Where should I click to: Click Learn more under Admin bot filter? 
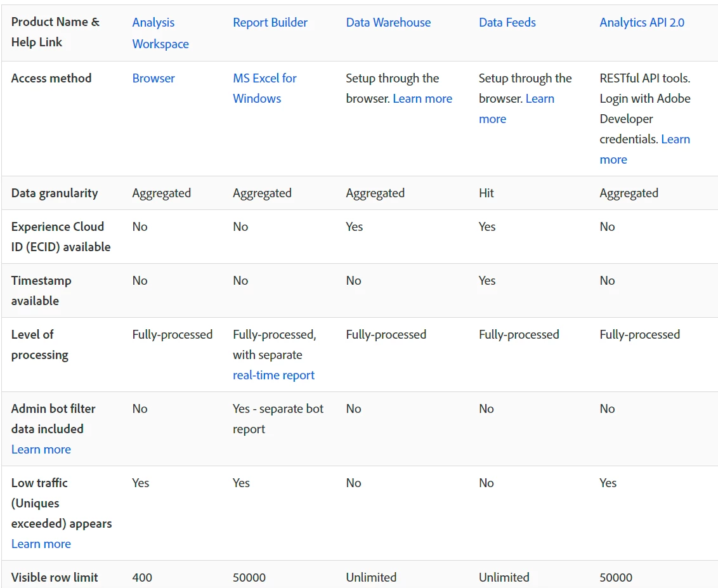click(x=41, y=449)
